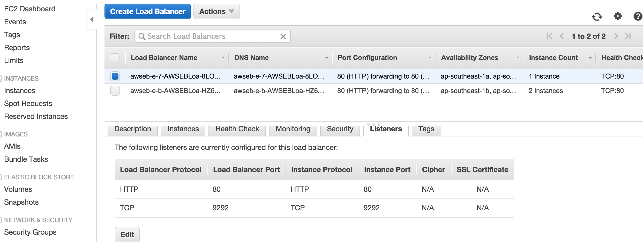Collapse the ELASTIC BLOCK STORE section
This screenshot has height=246, width=644.
tap(1, 177)
